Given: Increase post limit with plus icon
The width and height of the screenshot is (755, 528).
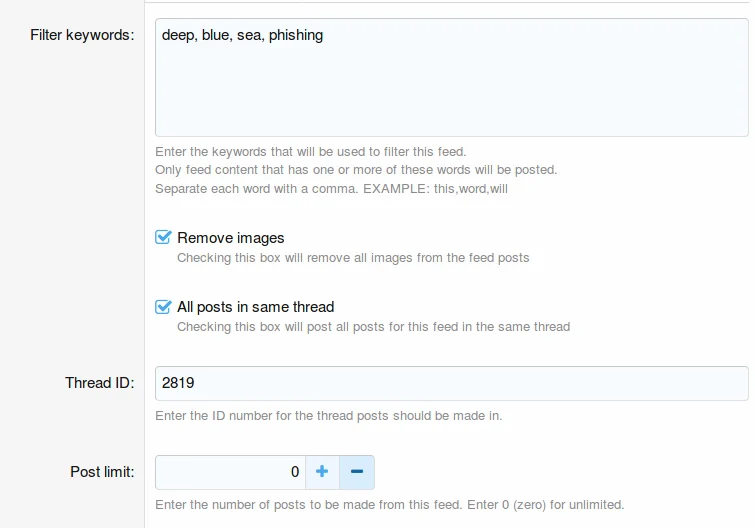Looking at the screenshot, I should click(x=322, y=472).
